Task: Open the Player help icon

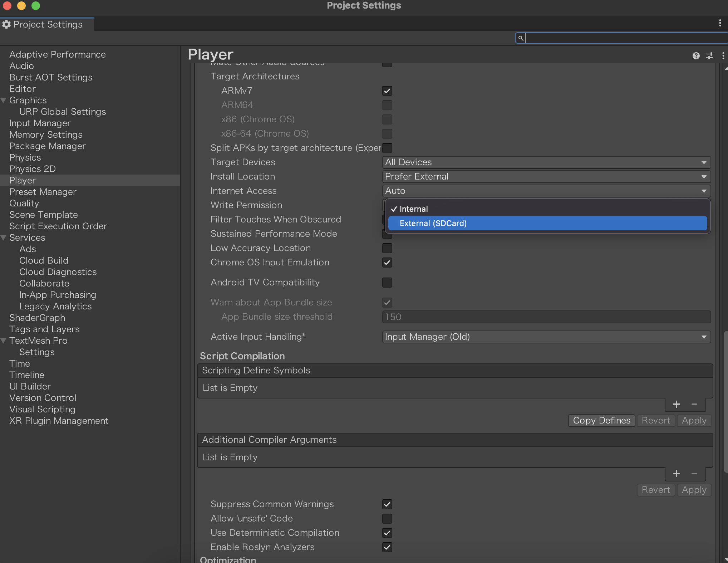Action: point(696,56)
